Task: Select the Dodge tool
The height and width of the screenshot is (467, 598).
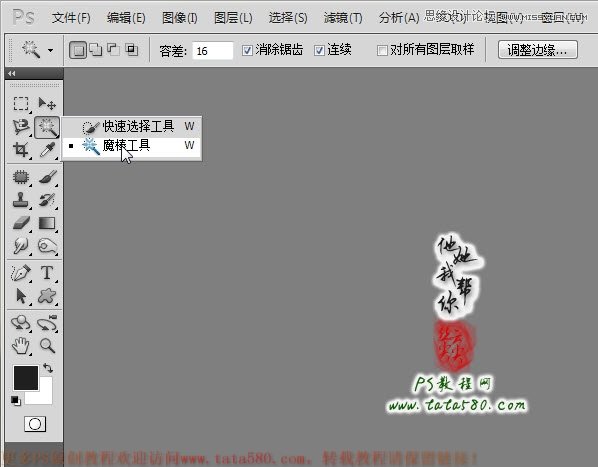Action: (47, 246)
